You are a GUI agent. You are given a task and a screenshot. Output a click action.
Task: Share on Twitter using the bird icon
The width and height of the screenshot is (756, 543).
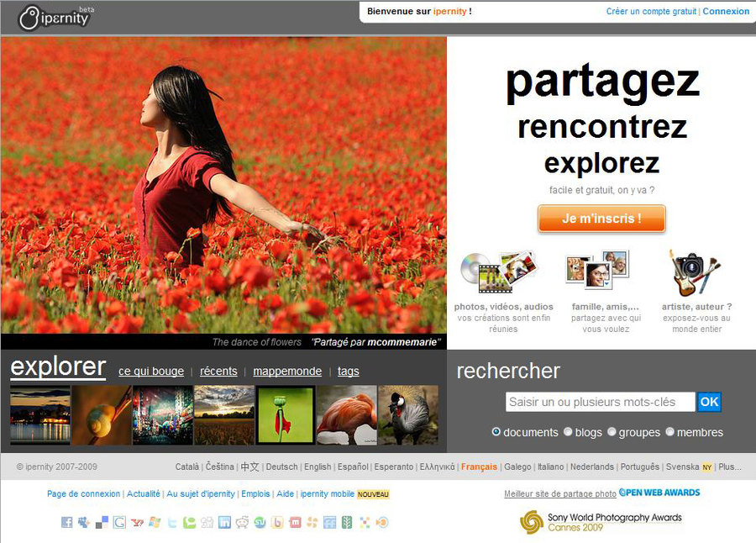(172, 522)
